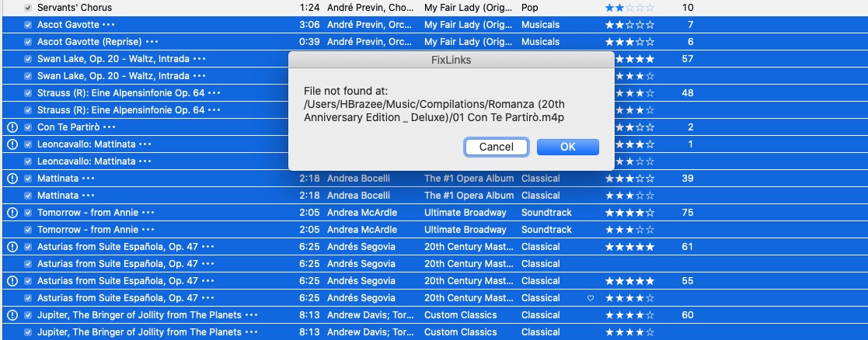
Task: Click the exclamation icon on the Andrea Bocelli Mattinata row
Action: pyautogui.click(x=12, y=179)
